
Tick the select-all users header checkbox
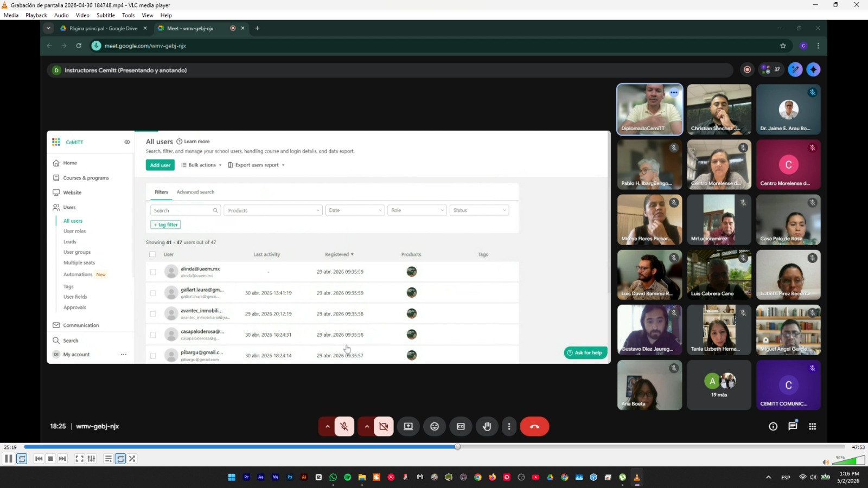(x=152, y=254)
